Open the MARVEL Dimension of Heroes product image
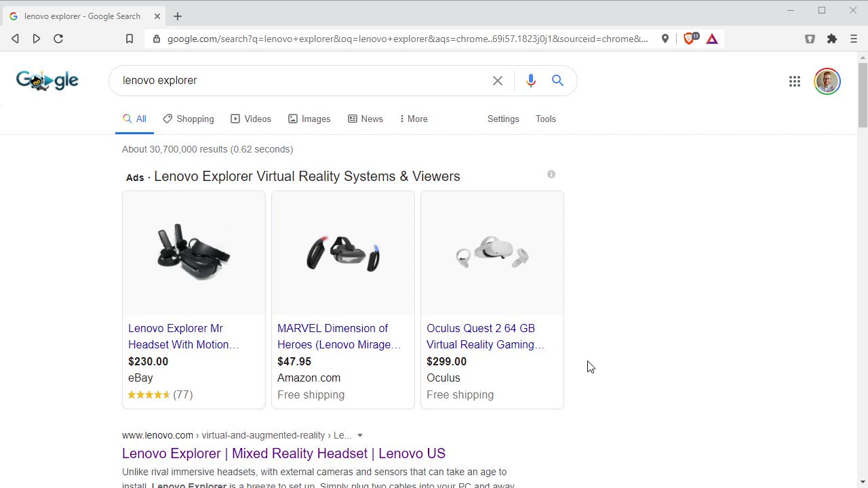 343,253
